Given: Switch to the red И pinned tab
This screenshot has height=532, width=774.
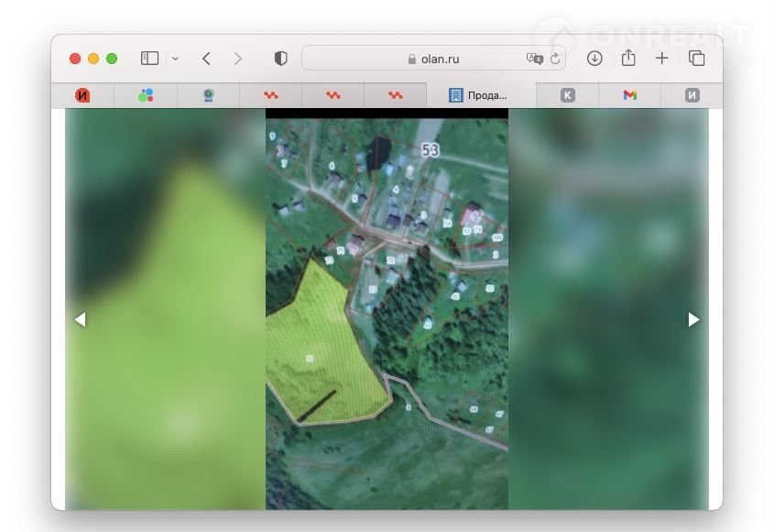Looking at the screenshot, I should [x=82, y=95].
